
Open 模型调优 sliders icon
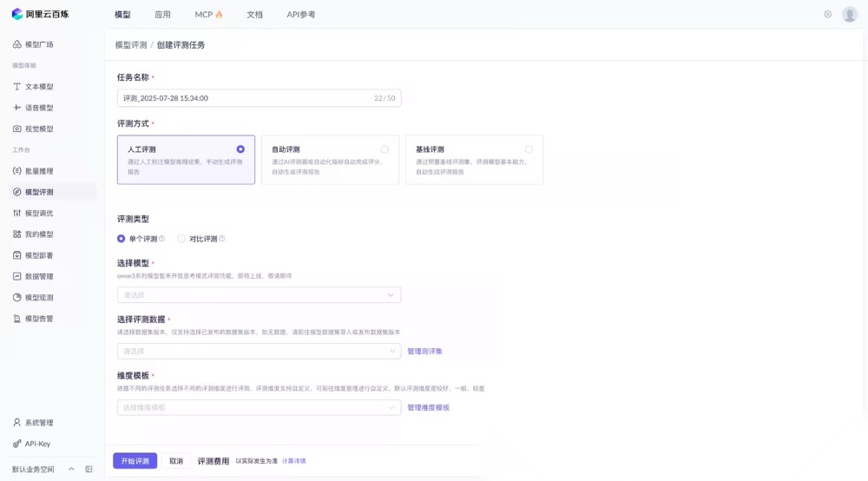pyautogui.click(x=17, y=213)
